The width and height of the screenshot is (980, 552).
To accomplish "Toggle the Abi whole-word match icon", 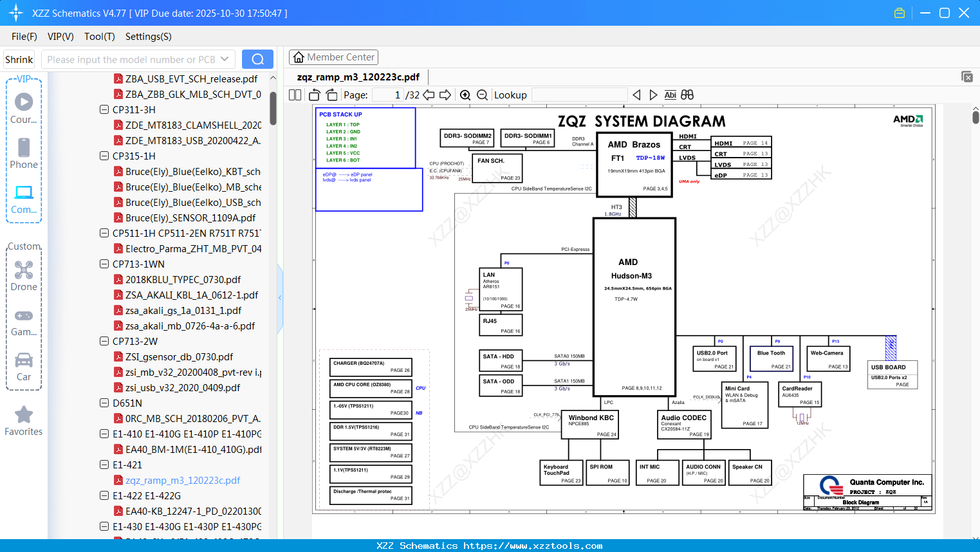I will [670, 95].
